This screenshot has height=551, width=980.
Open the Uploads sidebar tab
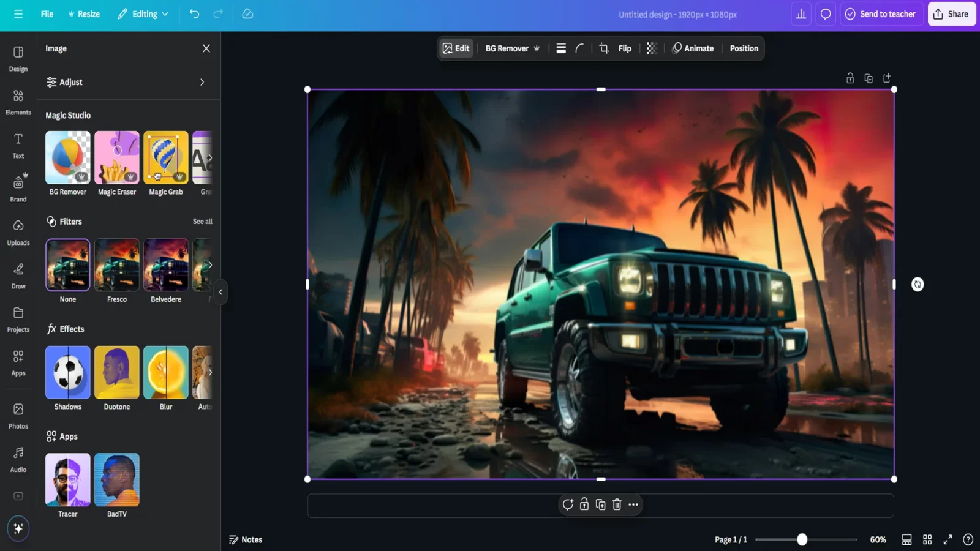tap(18, 233)
